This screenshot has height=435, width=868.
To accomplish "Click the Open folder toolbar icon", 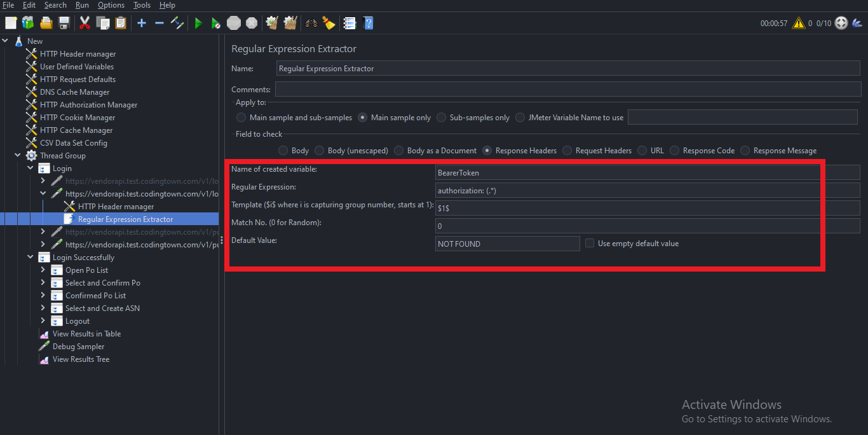I will pyautogui.click(x=46, y=23).
